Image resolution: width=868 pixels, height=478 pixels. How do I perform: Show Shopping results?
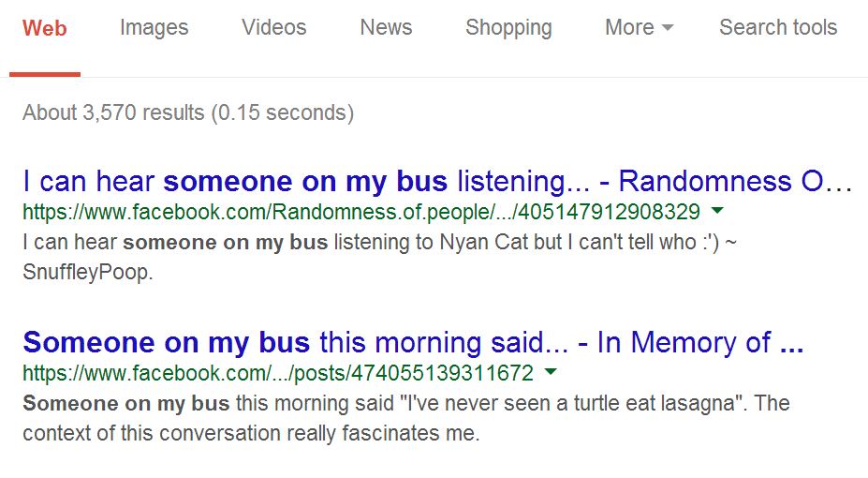pos(508,28)
